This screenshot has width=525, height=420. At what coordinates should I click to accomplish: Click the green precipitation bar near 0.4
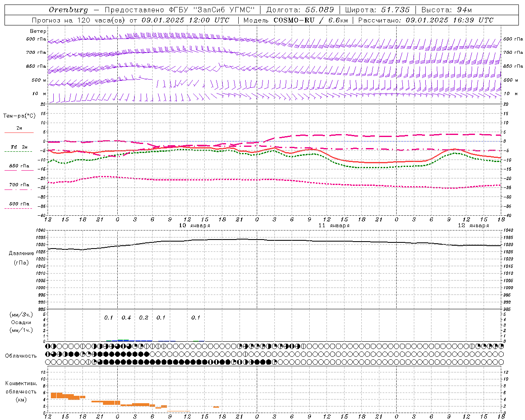(123, 340)
